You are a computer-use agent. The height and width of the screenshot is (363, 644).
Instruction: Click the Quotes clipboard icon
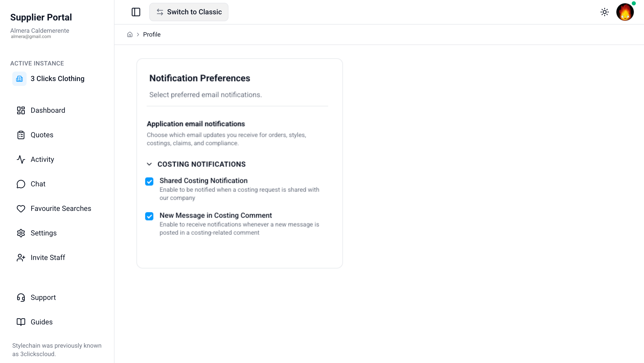pos(21,135)
